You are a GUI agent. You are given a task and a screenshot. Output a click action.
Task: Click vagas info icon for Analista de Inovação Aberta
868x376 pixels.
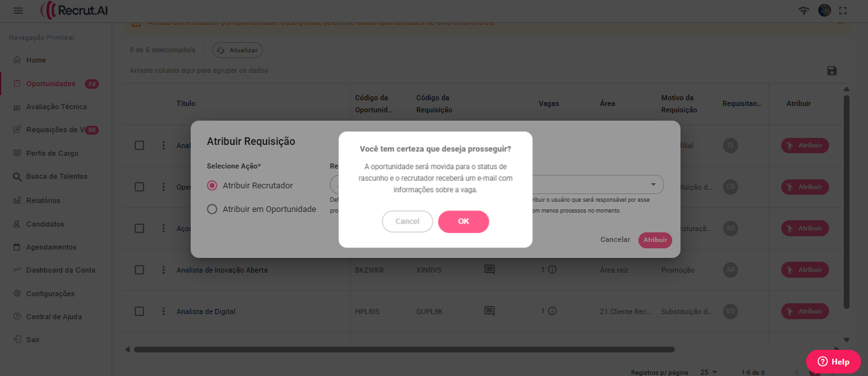pyautogui.click(x=552, y=270)
